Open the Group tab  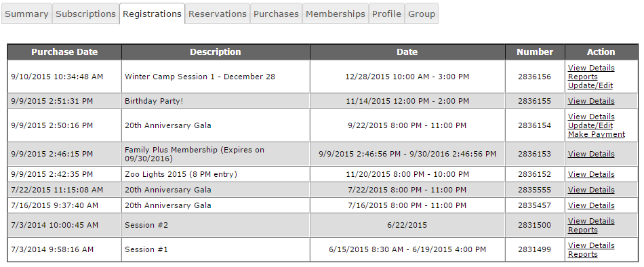point(422,14)
